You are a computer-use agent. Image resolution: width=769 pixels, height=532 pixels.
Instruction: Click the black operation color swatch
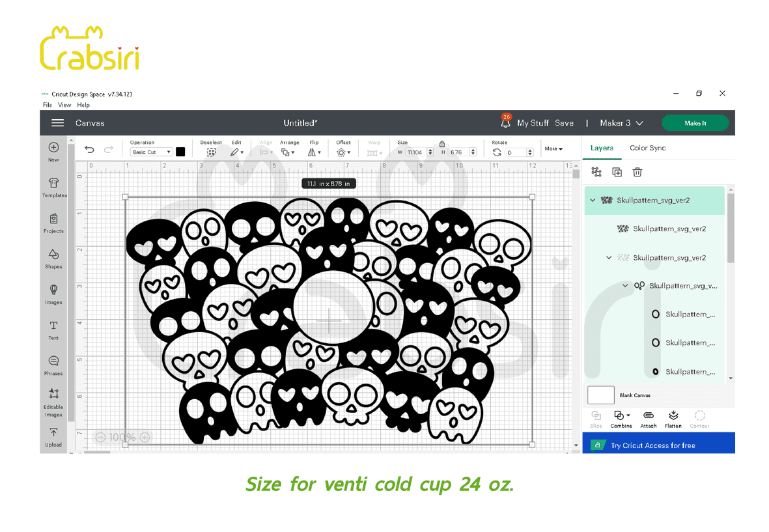(180, 152)
